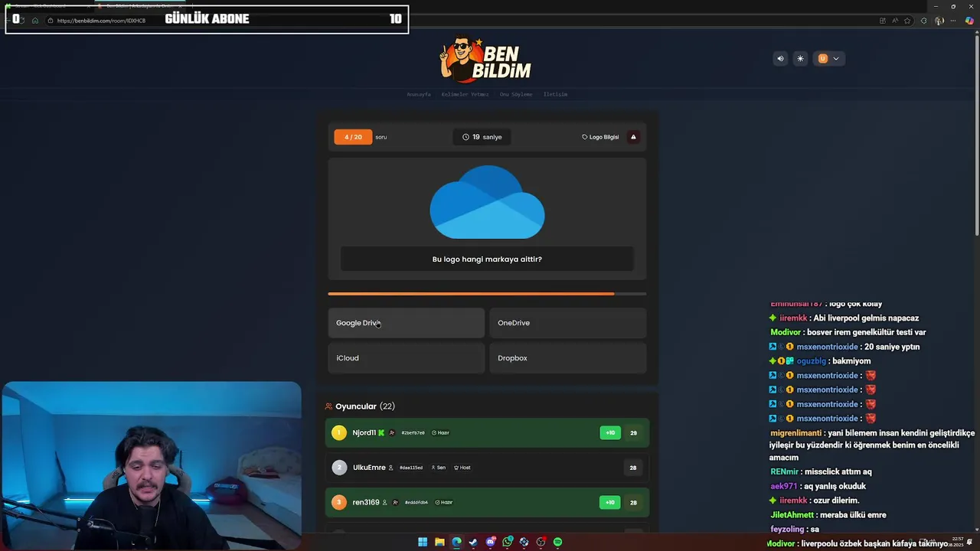Viewport: 980px width, 551px height.
Task: Open the Windows Start menu
Action: [423, 542]
